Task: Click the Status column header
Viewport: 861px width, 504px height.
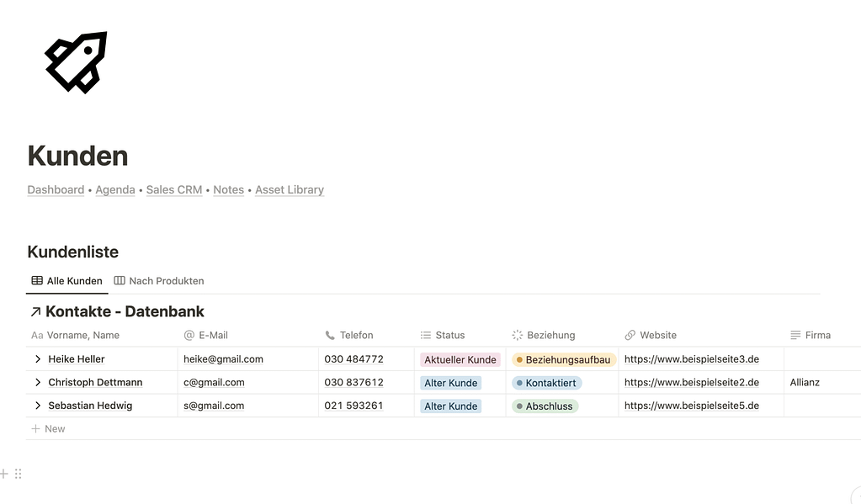Action: pyautogui.click(x=449, y=335)
